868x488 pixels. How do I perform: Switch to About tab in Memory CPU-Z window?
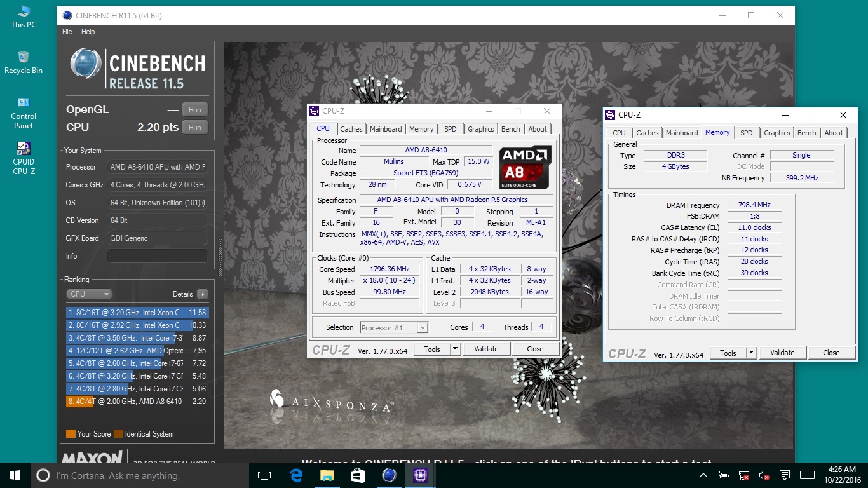pos(834,133)
